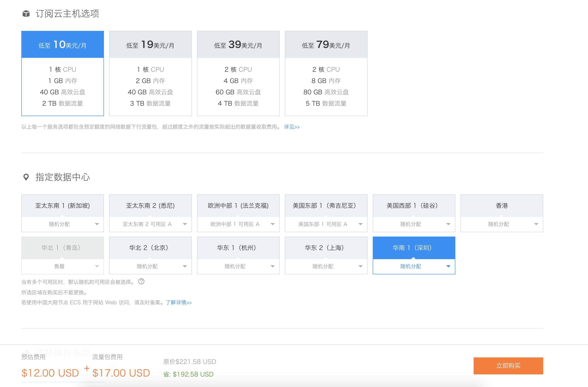
Task: Click the cube icon beside 订阅云主机选项
Action: point(26,13)
